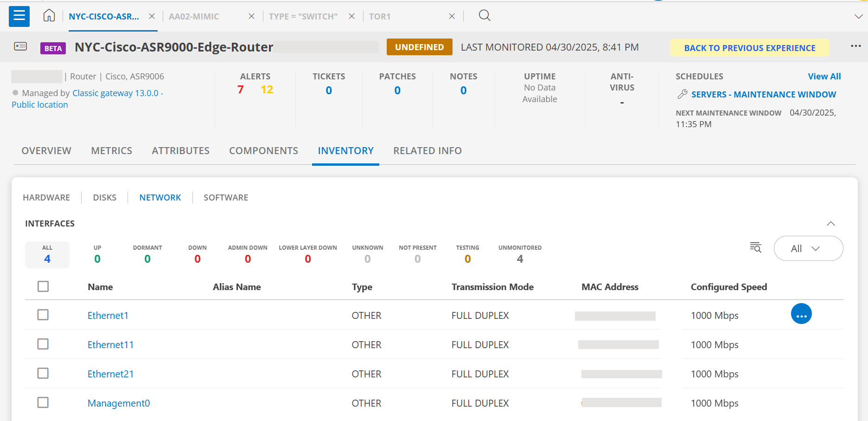The height and width of the screenshot is (421, 868).
Task: Click the UNDEFINED status badge
Action: point(420,47)
